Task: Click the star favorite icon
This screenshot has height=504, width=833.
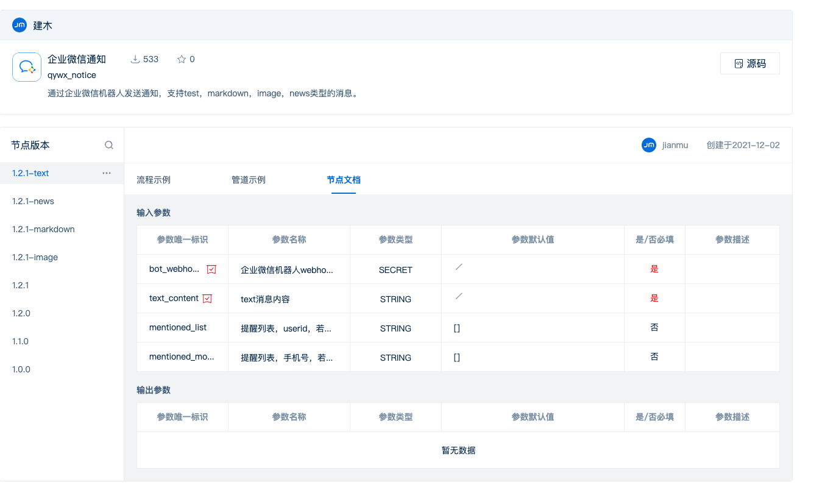Action: (x=181, y=59)
